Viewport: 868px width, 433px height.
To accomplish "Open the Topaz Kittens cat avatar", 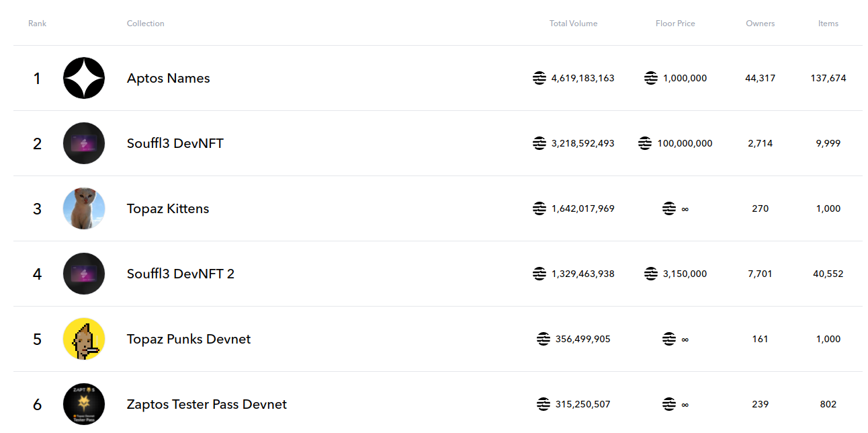I will click(x=84, y=208).
